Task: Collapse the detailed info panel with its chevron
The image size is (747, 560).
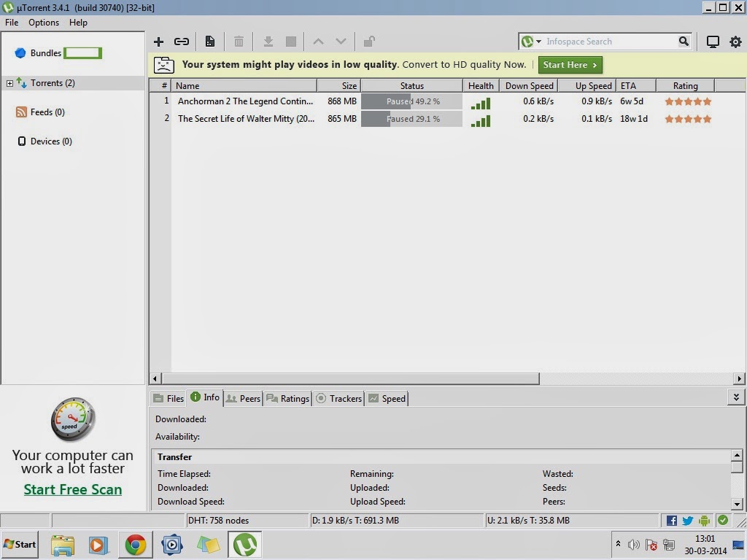Action: 737,397
